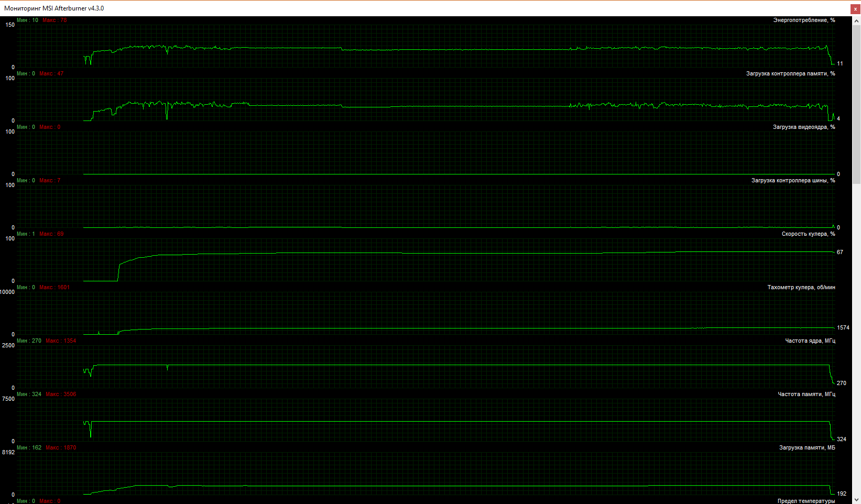This screenshot has width=861, height=504.
Task: Click 'Макс : 69' of fan speed graph
Action: coord(51,234)
